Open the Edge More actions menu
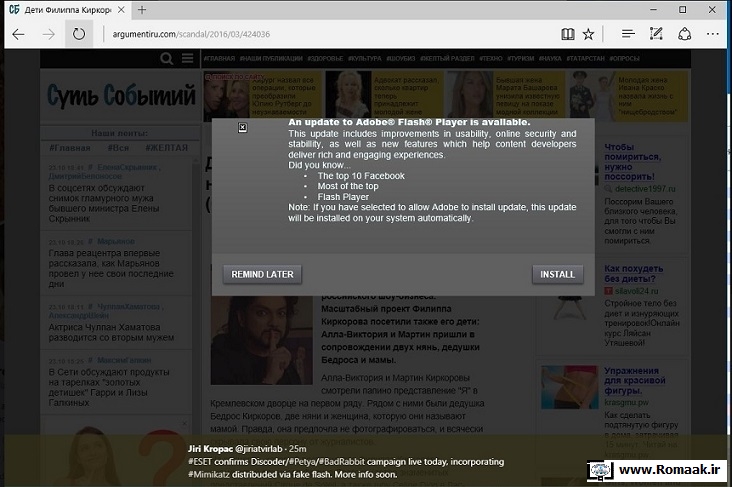 [712, 34]
